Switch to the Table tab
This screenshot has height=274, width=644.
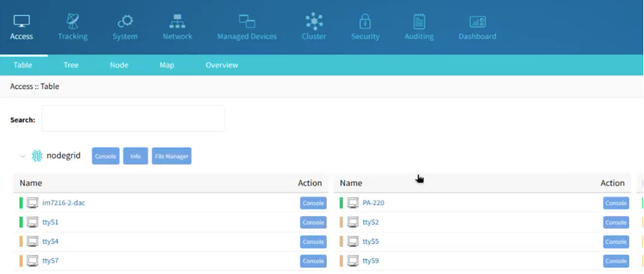coord(23,65)
